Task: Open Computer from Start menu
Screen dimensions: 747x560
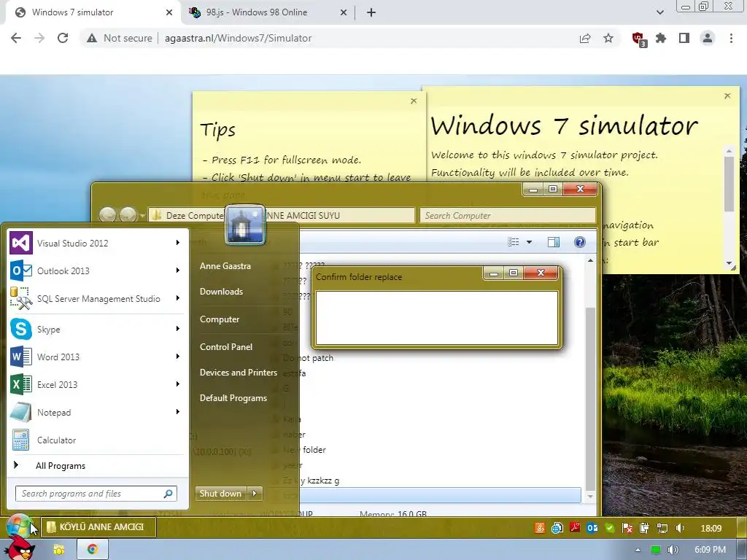Action: 219,319
